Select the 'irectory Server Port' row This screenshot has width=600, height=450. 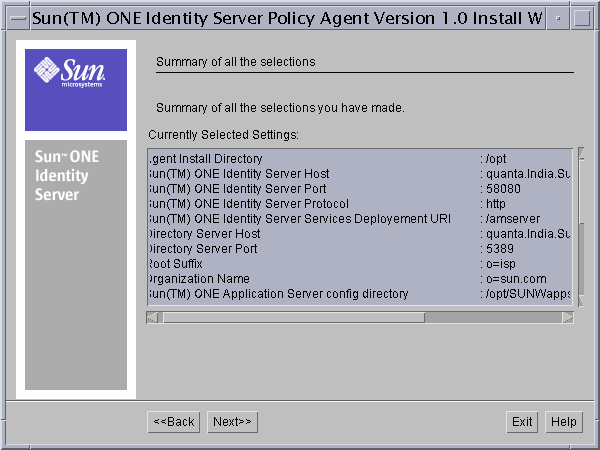[x=360, y=249]
